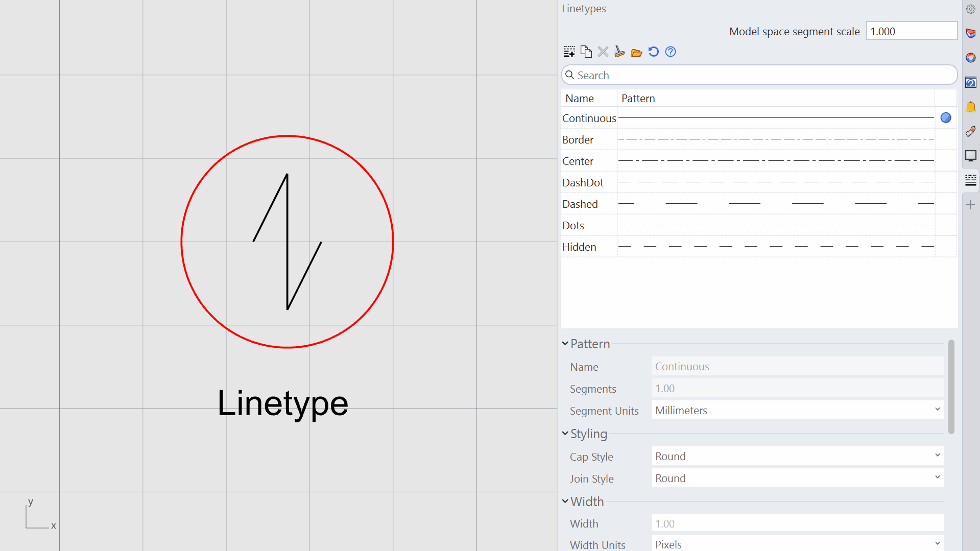The width and height of the screenshot is (980, 551).
Task: Select the Hidden linetype row
Action: (759, 247)
